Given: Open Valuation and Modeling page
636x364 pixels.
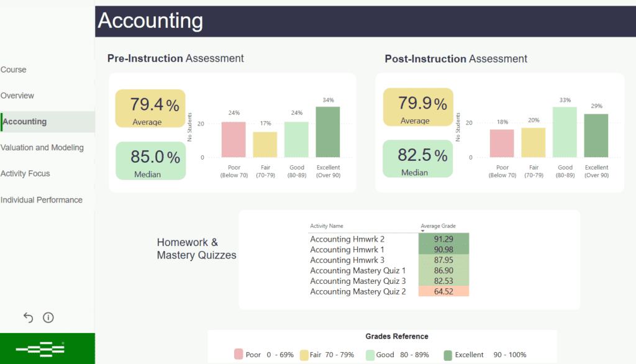Looking at the screenshot, I should pos(42,148).
